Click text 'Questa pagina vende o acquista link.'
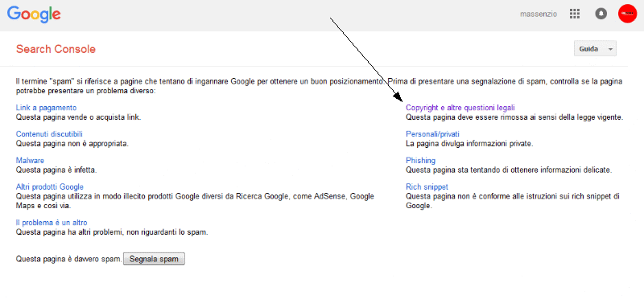The height and width of the screenshot is (299, 644). tap(78, 117)
